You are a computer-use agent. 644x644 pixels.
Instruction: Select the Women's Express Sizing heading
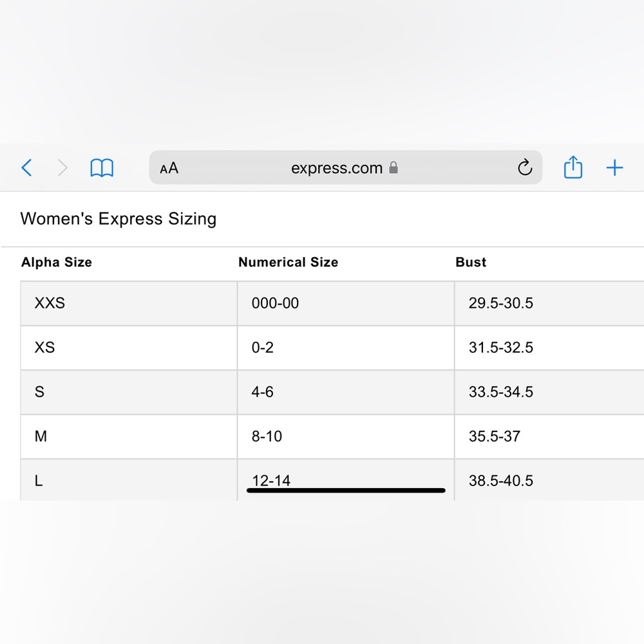click(x=118, y=218)
